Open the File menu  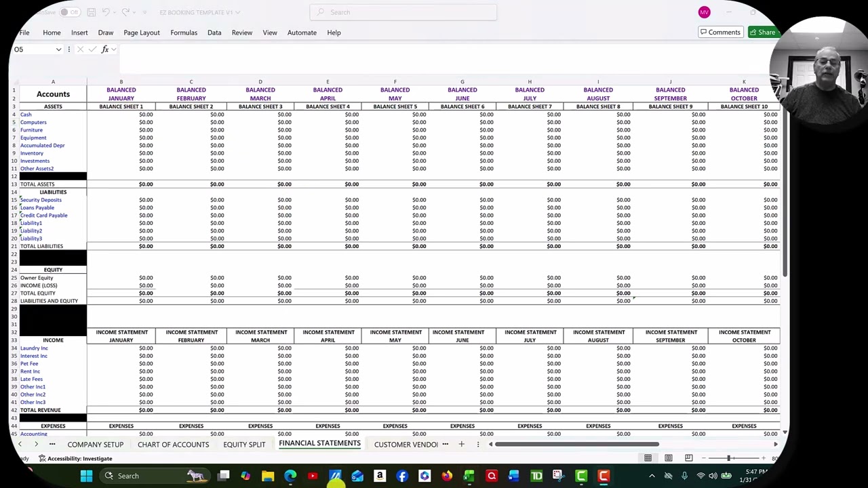click(x=24, y=33)
